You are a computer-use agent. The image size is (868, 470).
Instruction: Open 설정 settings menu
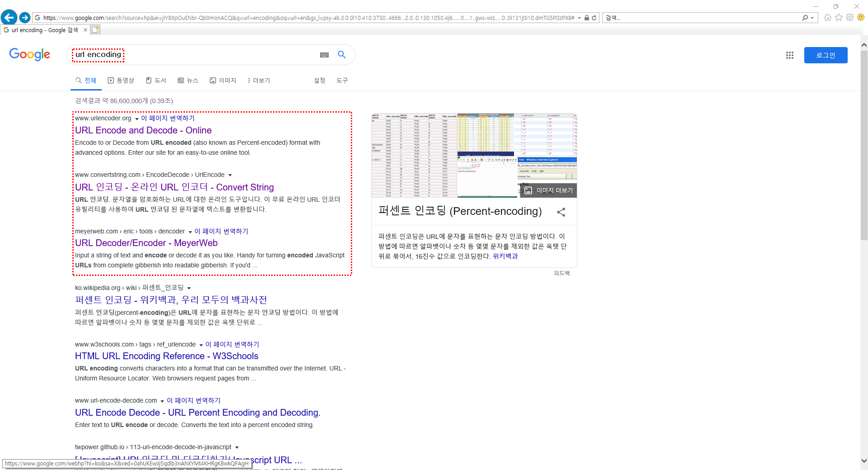click(320, 81)
